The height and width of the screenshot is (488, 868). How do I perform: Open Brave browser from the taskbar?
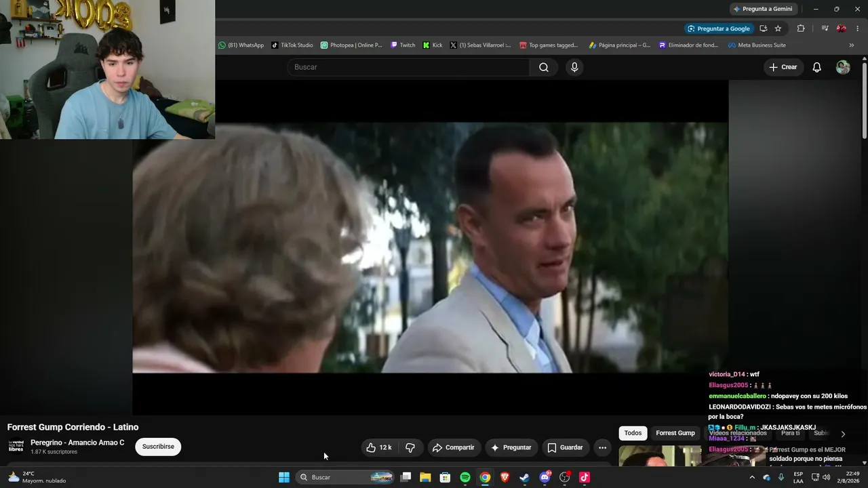click(505, 477)
